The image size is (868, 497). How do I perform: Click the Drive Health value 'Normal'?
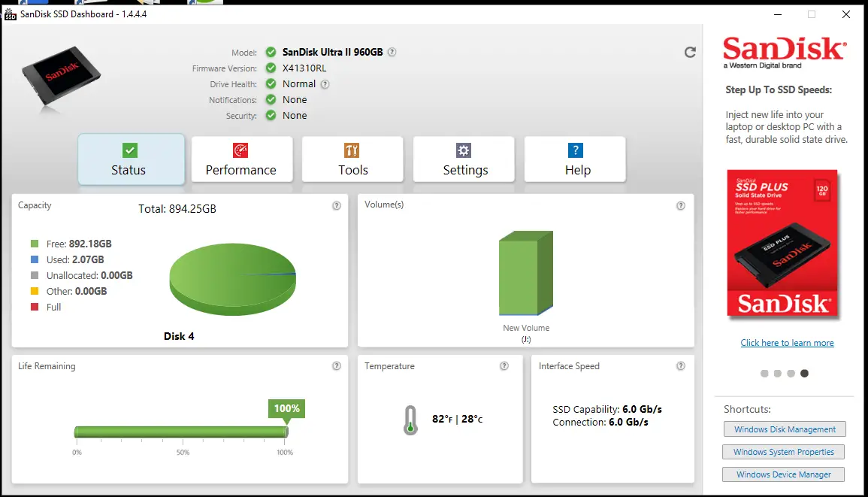pos(299,83)
